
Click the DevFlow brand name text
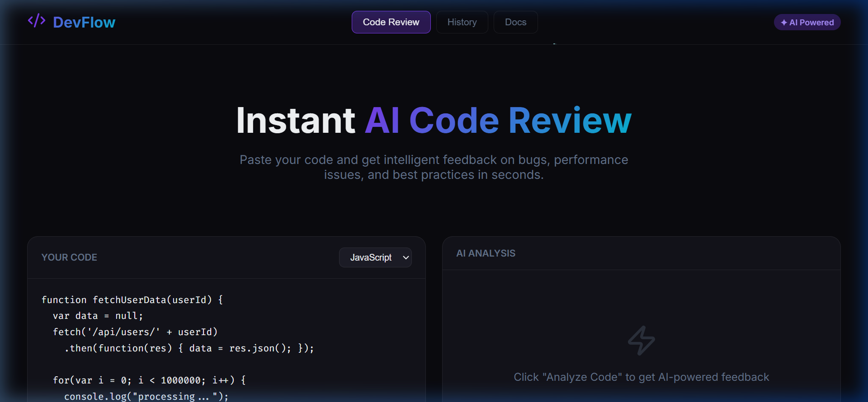84,22
